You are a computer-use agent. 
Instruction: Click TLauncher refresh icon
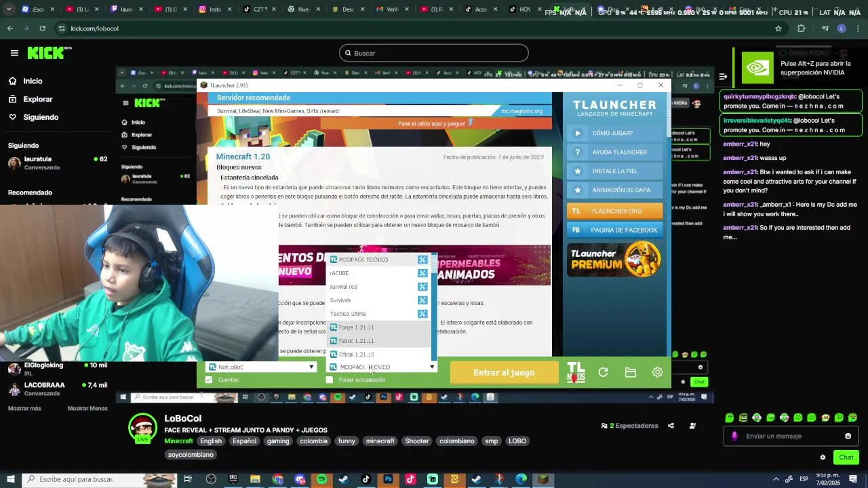(603, 372)
